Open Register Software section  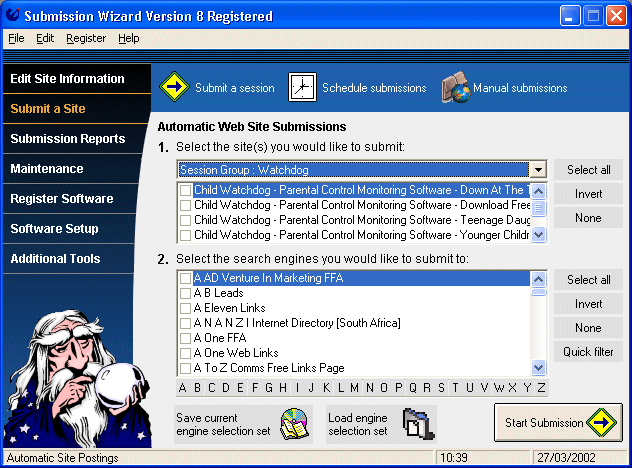click(x=69, y=198)
